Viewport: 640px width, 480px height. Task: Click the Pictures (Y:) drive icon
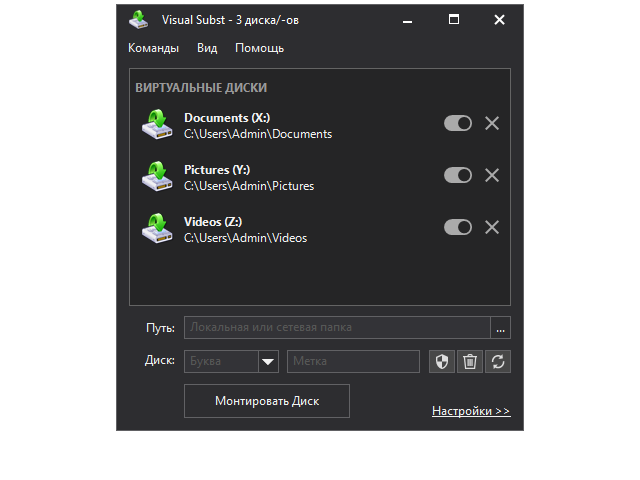(157, 176)
